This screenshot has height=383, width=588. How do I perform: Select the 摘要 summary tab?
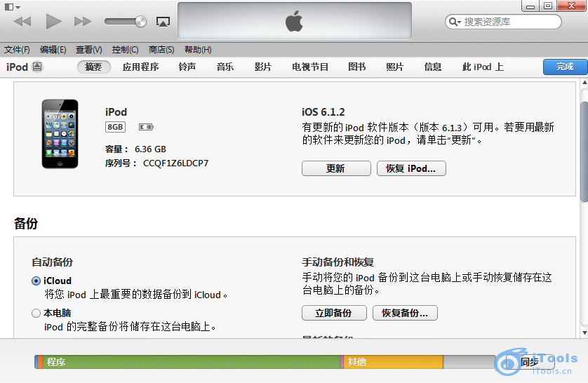94,67
